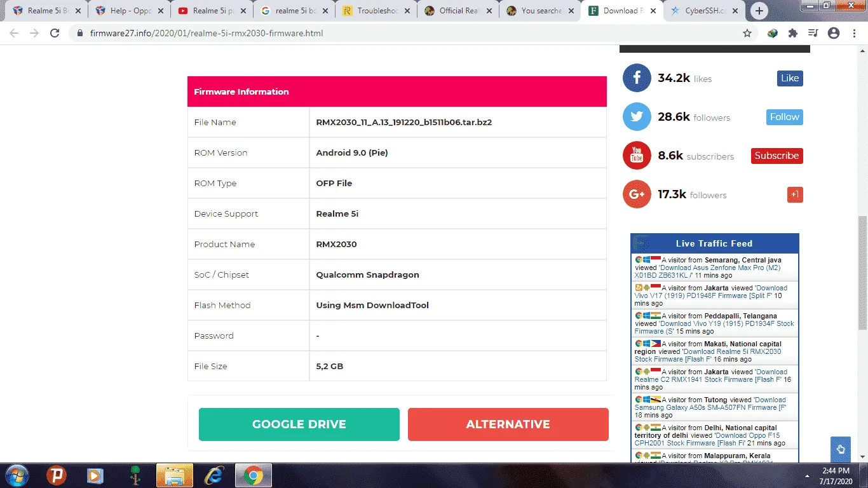This screenshot has width=868, height=488.
Task: Open the Windows Start menu
Action: 16,475
